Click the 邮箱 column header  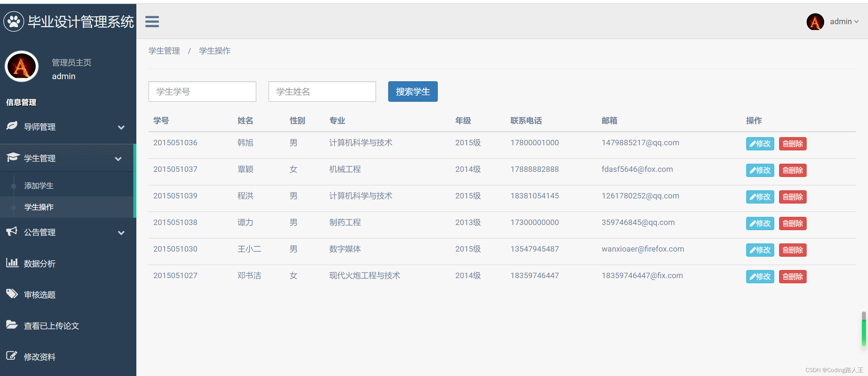(x=609, y=121)
